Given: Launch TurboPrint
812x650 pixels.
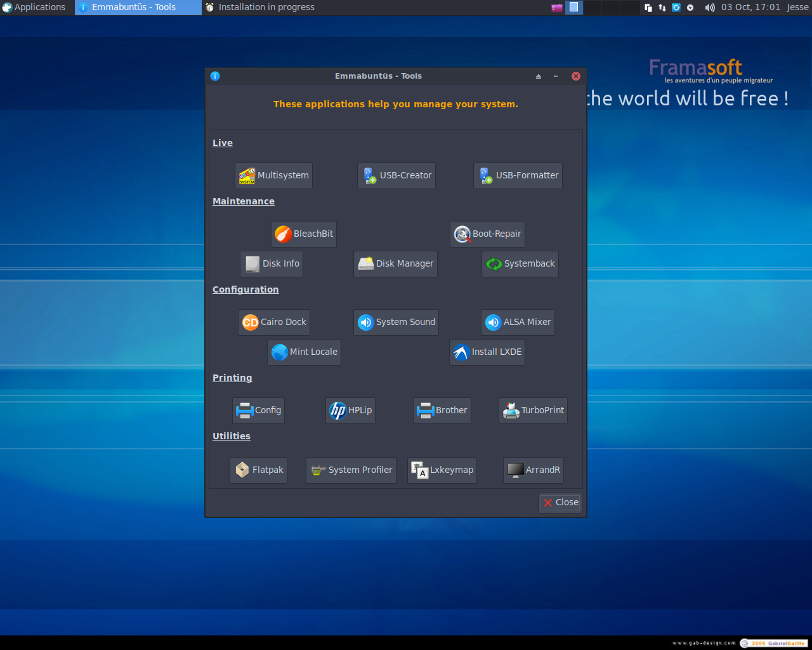Looking at the screenshot, I should (533, 411).
